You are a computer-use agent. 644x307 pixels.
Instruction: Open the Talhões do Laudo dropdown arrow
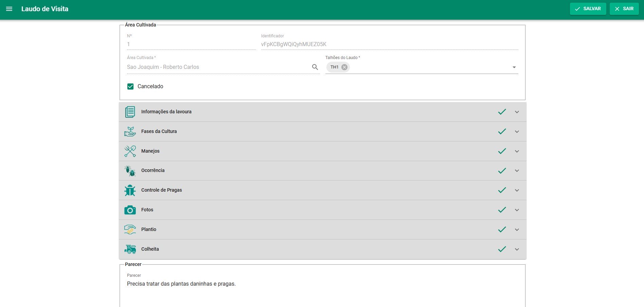coord(514,68)
